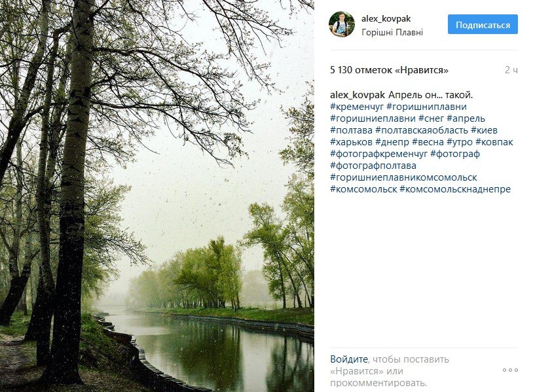Open alex_kovpak username in caption
The image size is (533, 392).
(x=358, y=95)
